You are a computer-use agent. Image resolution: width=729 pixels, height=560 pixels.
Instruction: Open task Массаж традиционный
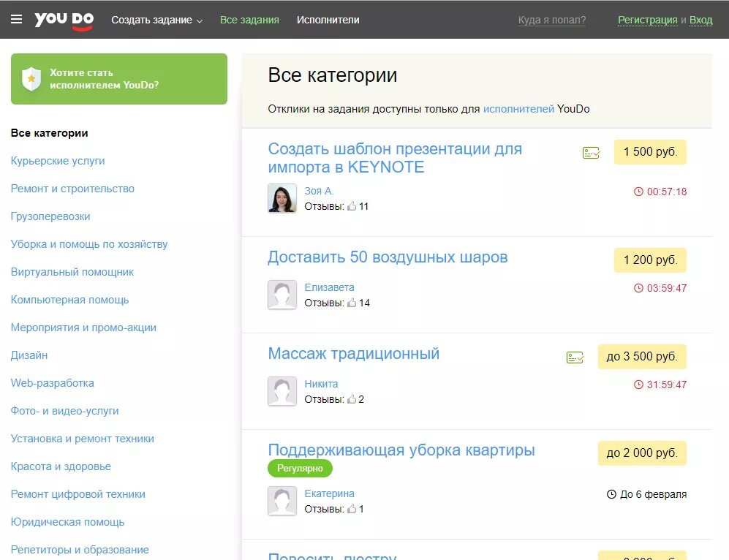tap(354, 354)
